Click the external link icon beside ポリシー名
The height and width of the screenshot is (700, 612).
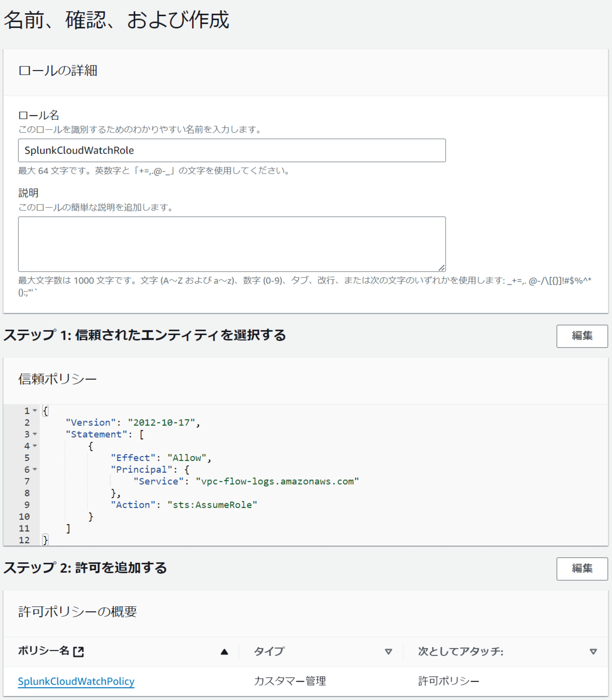tap(78, 651)
